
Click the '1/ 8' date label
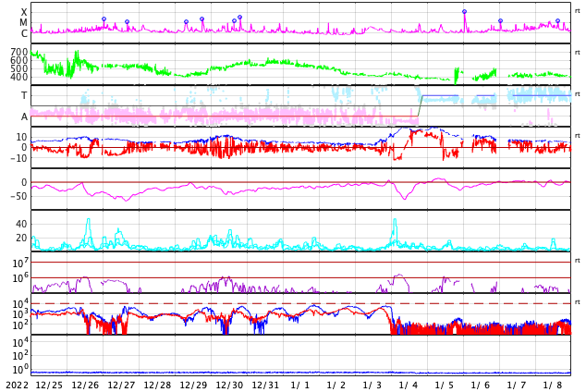(x=553, y=386)
